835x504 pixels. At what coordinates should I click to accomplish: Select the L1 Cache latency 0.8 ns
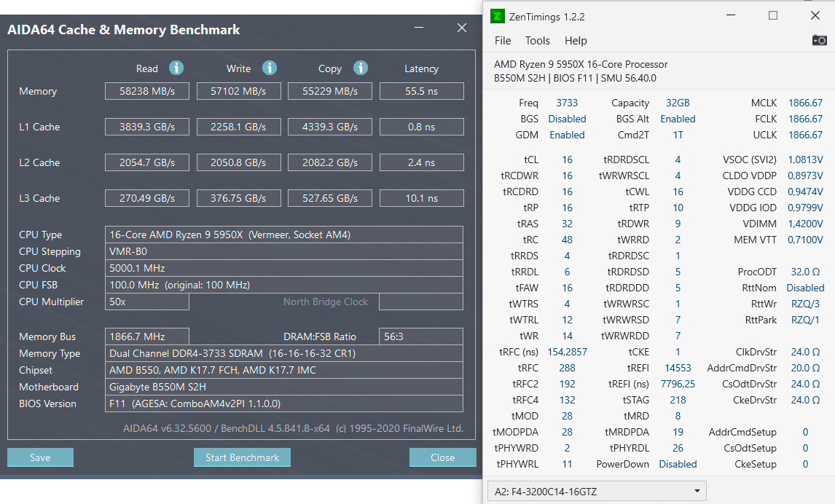(421, 127)
